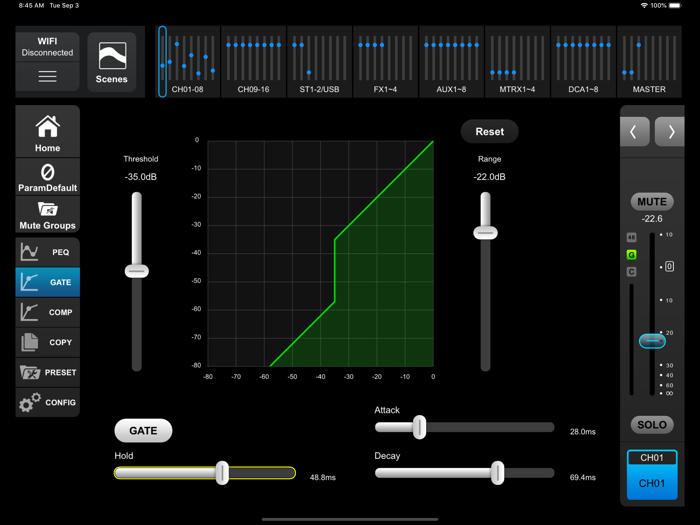This screenshot has width=700, height=525.
Task: Toggle the green G gate indicator
Action: 631,254
